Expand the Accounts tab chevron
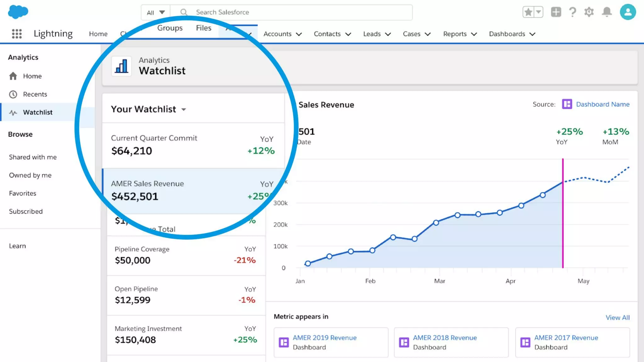This screenshot has width=644, height=362. [299, 34]
